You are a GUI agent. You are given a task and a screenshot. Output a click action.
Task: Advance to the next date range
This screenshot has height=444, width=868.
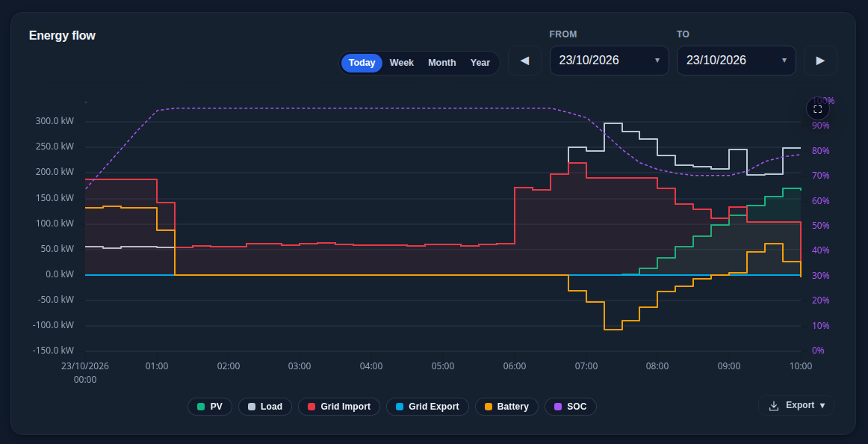pyautogui.click(x=820, y=61)
